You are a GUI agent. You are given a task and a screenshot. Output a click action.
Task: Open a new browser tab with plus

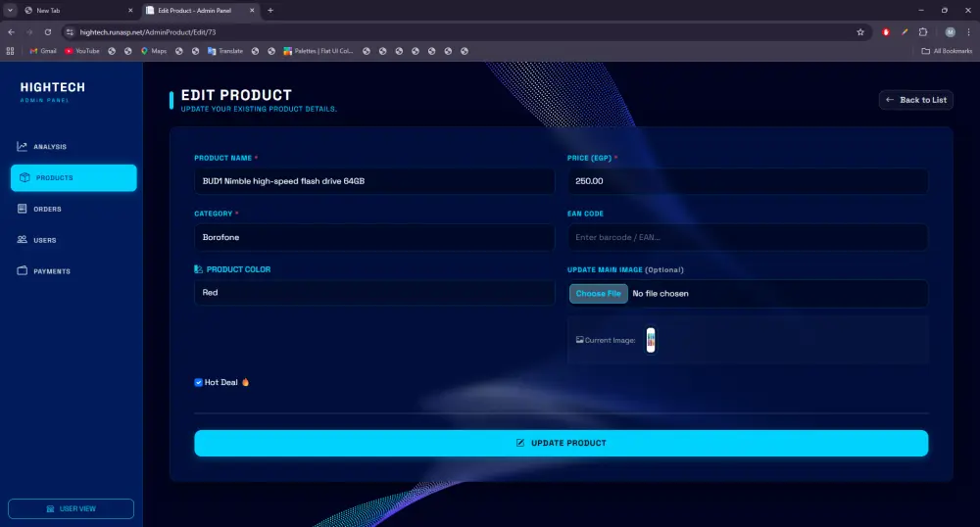point(270,11)
